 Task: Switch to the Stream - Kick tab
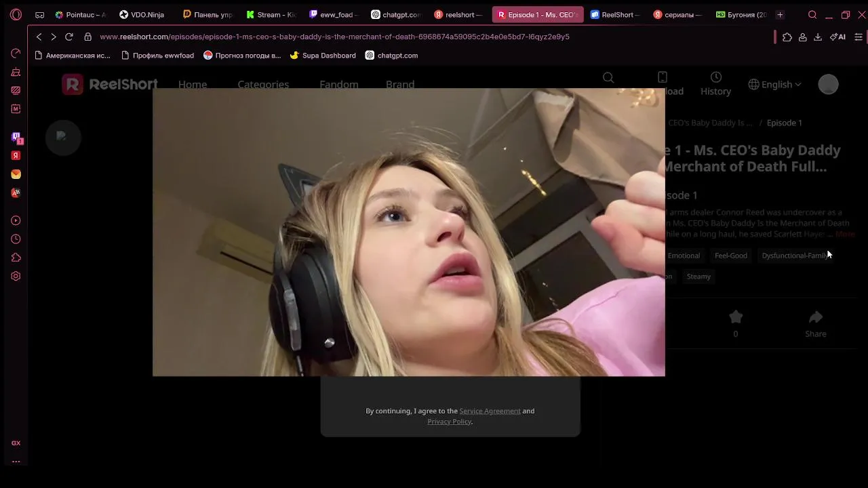(x=271, y=14)
